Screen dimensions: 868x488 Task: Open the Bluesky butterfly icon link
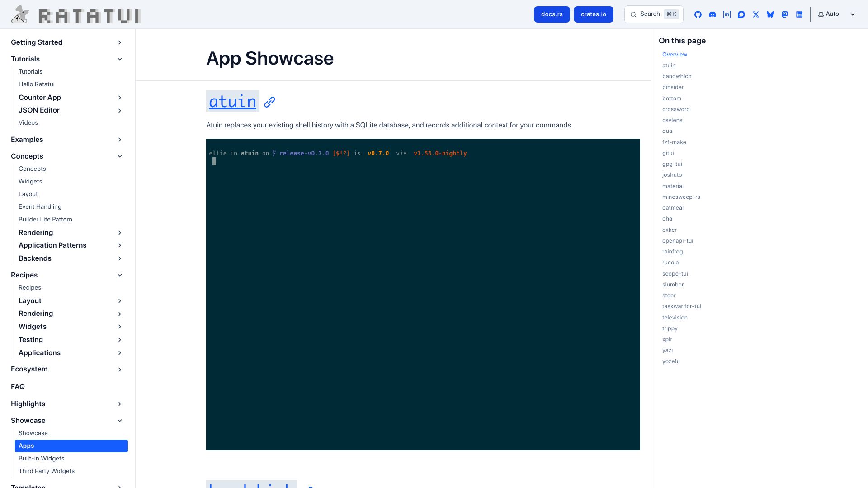(770, 14)
